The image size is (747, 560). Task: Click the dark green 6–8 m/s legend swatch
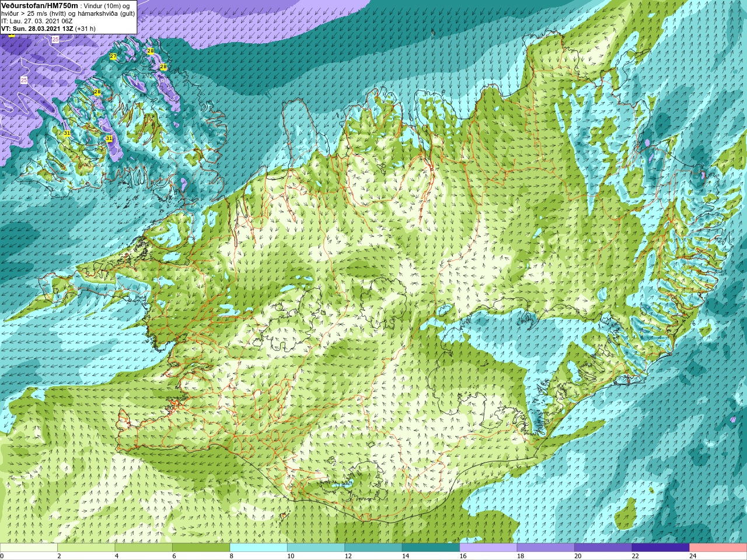coord(201,548)
